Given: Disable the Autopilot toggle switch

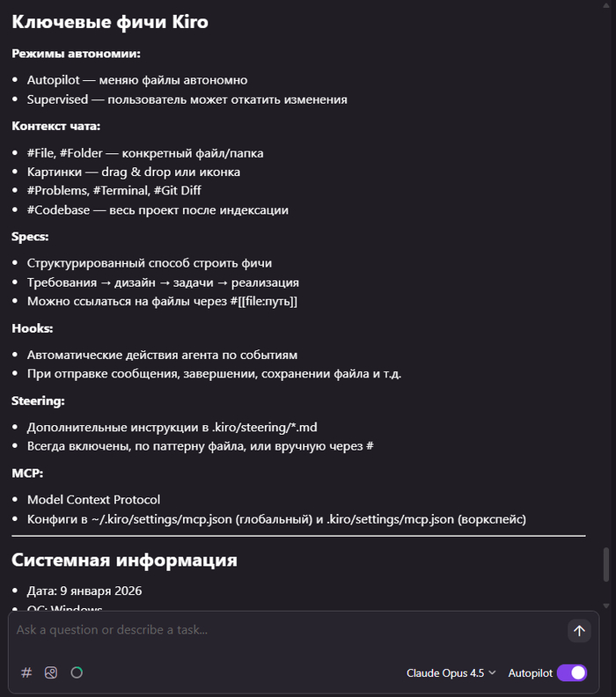Looking at the screenshot, I should (572, 673).
